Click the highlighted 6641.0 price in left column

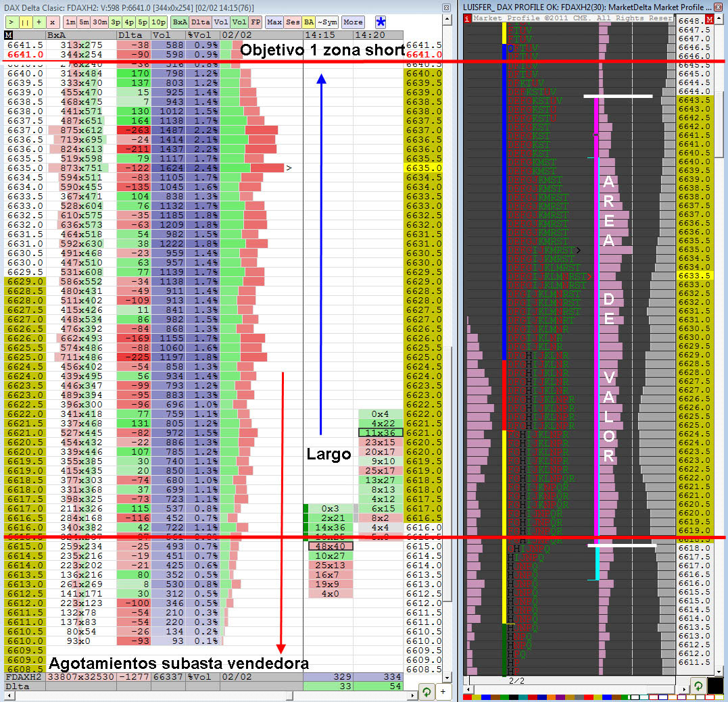click(x=25, y=54)
